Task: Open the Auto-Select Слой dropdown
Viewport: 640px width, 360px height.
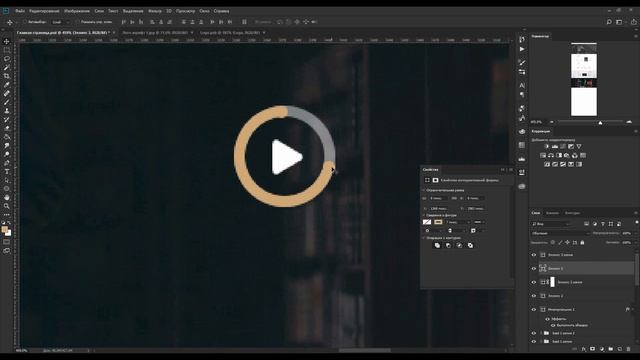Action: coord(61,22)
